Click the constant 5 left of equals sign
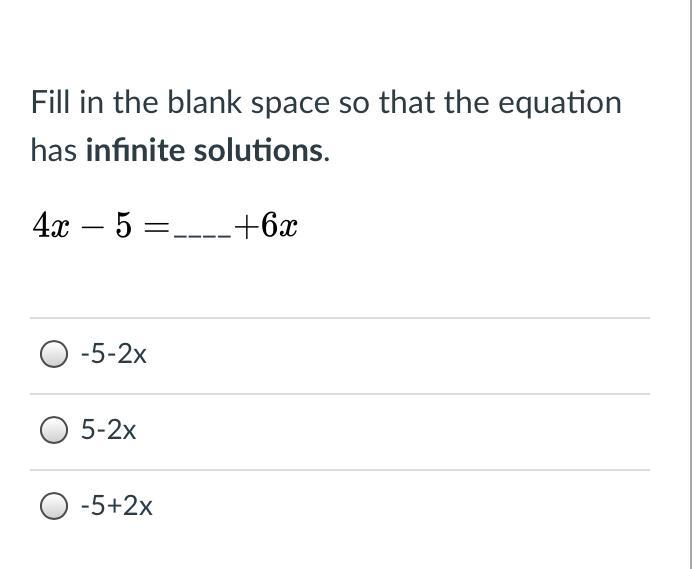This screenshot has height=569, width=692. (124, 226)
